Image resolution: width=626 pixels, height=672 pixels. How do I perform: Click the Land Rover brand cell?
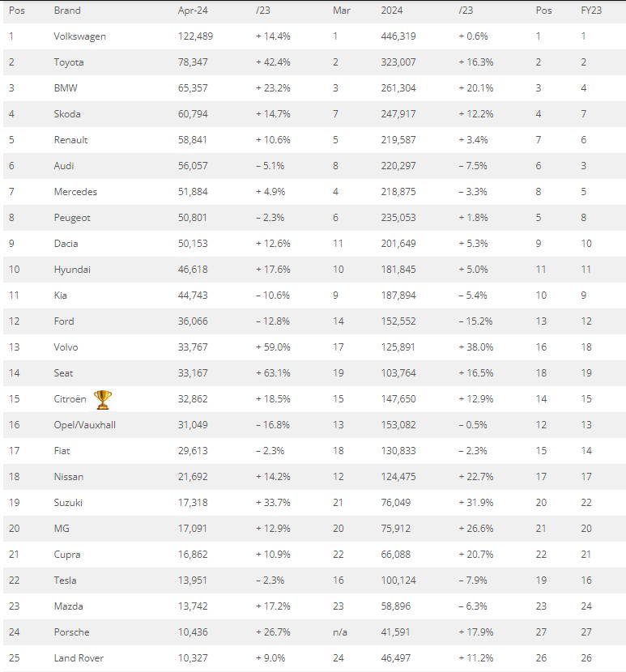pos(79,658)
